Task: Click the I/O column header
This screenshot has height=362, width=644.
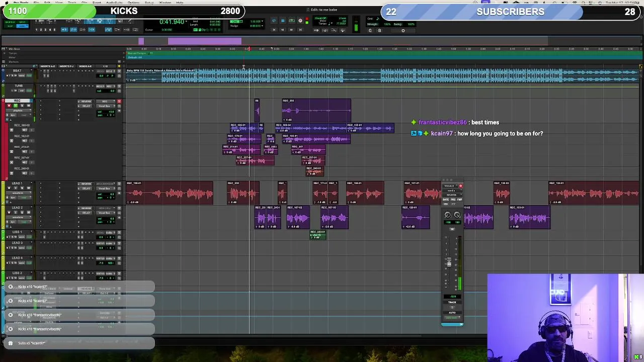Action: click(x=105, y=66)
